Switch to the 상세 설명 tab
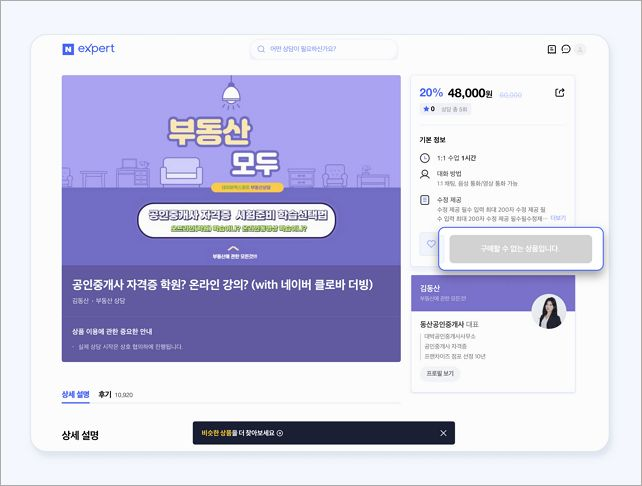Viewport: 642px width, 486px height. click(75, 395)
